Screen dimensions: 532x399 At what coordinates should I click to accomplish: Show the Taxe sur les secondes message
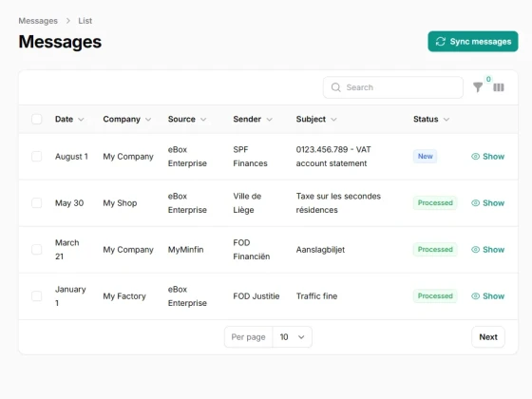point(488,203)
